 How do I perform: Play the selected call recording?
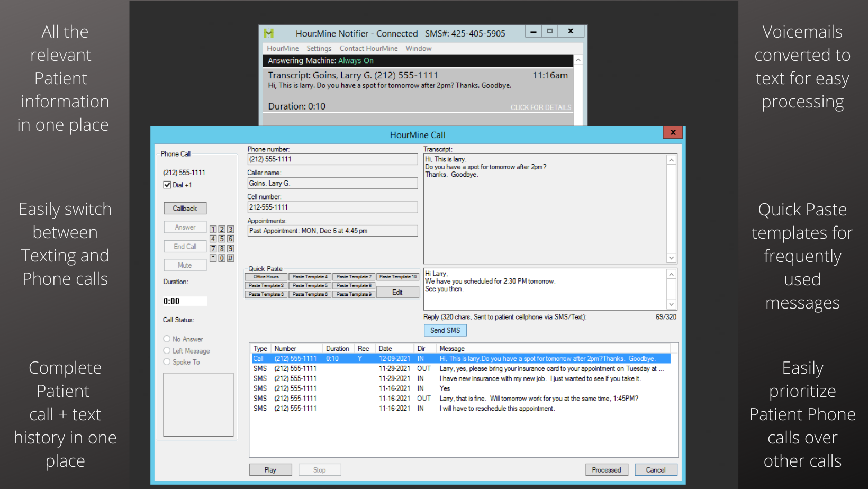pos(270,470)
